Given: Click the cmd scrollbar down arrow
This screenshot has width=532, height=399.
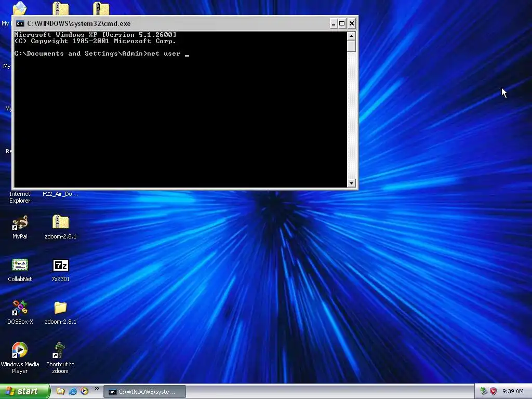Looking at the screenshot, I should click(x=351, y=183).
